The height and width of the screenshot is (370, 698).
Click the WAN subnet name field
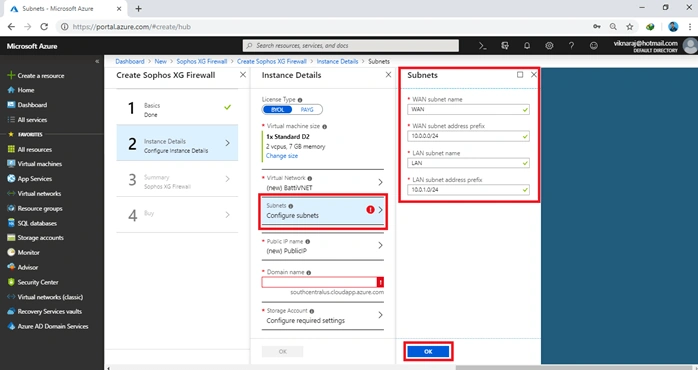[x=468, y=110]
